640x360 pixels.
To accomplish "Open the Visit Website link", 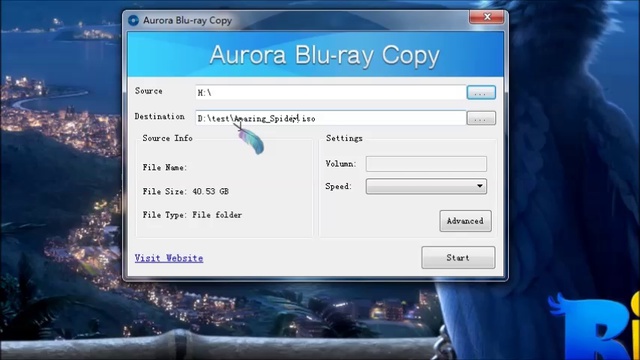I will pos(169,258).
